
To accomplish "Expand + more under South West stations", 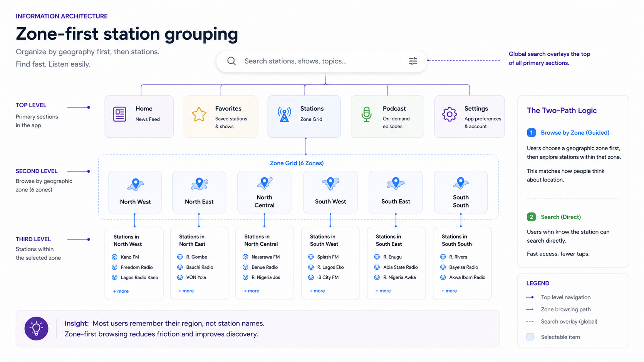I will click(317, 291).
